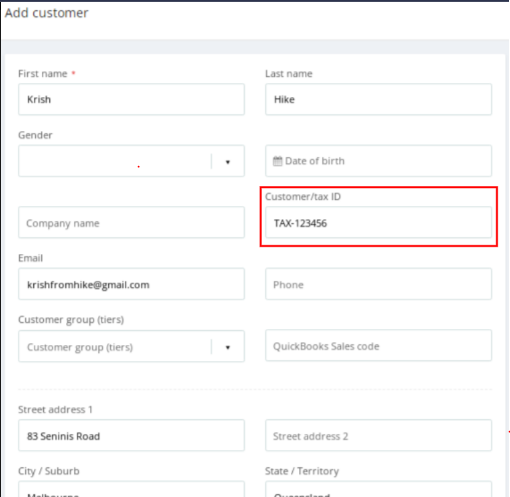Select the Customer/tax ID field with TAX-123456
The width and height of the screenshot is (510, 497).
tap(378, 222)
